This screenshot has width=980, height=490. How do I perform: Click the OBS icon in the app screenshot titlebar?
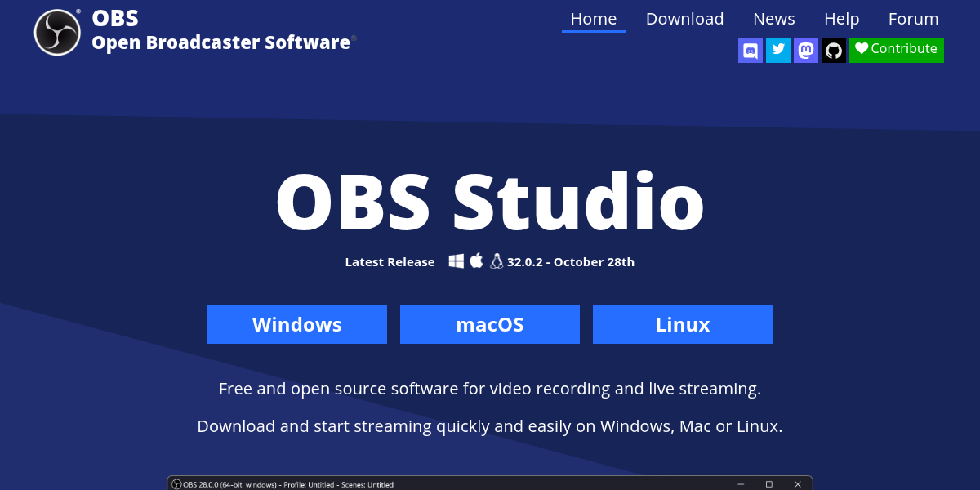pos(176,483)
